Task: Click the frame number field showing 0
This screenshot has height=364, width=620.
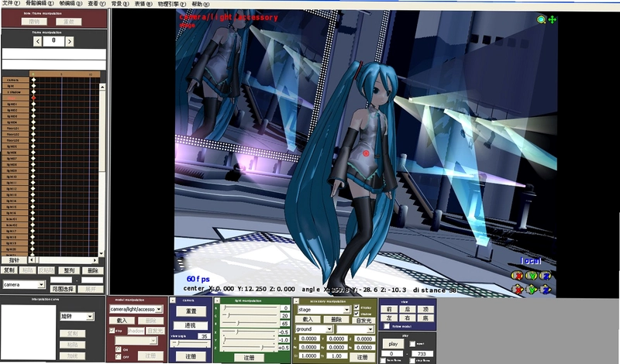Action: click(x=53, y=41)
